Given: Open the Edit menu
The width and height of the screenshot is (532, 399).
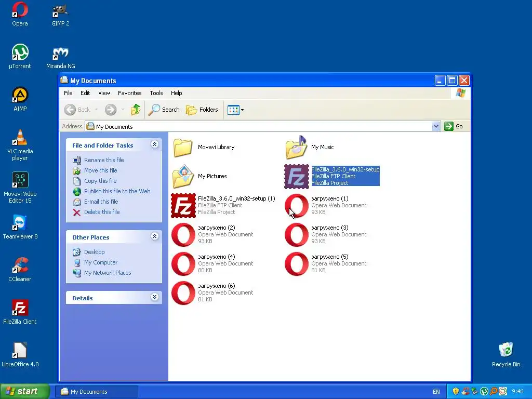Looking at the screenshot, I should [85, 93].
